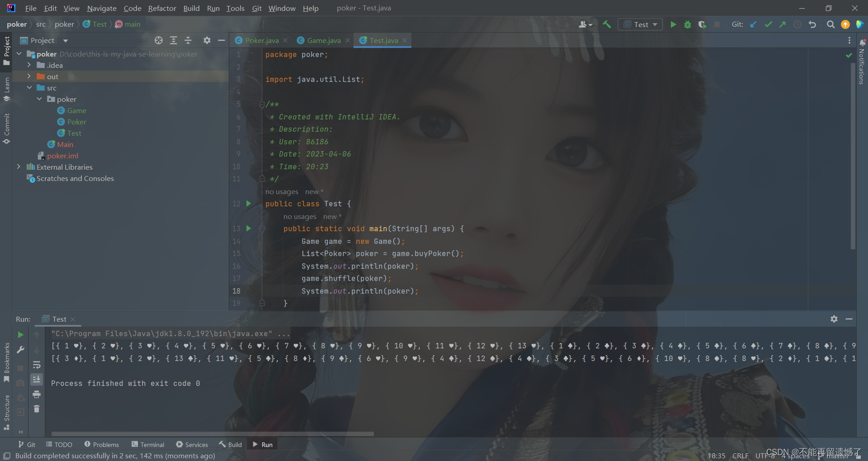Expand the .idea folder
This screenshot has width=868, height=461.
tap(29, 65)
